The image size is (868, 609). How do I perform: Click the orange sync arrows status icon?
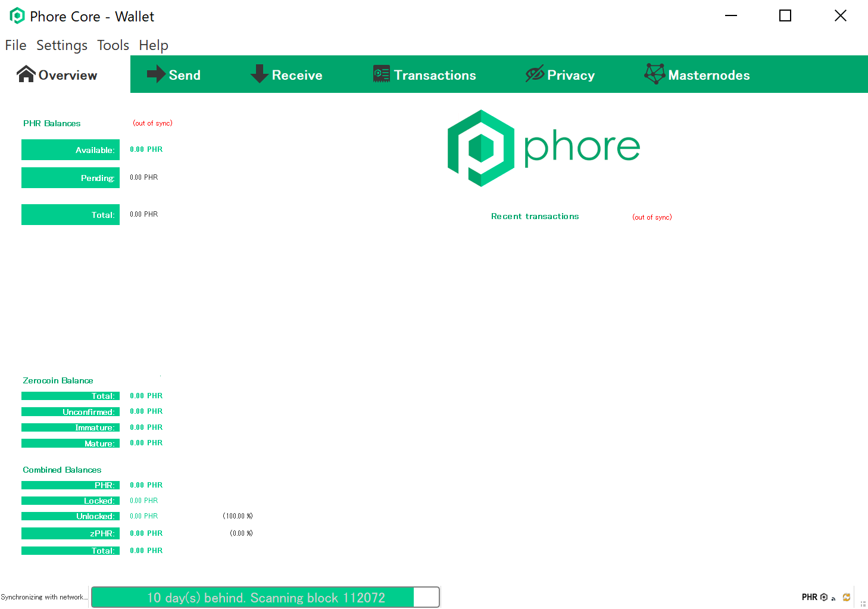click(x=847, y=597)
